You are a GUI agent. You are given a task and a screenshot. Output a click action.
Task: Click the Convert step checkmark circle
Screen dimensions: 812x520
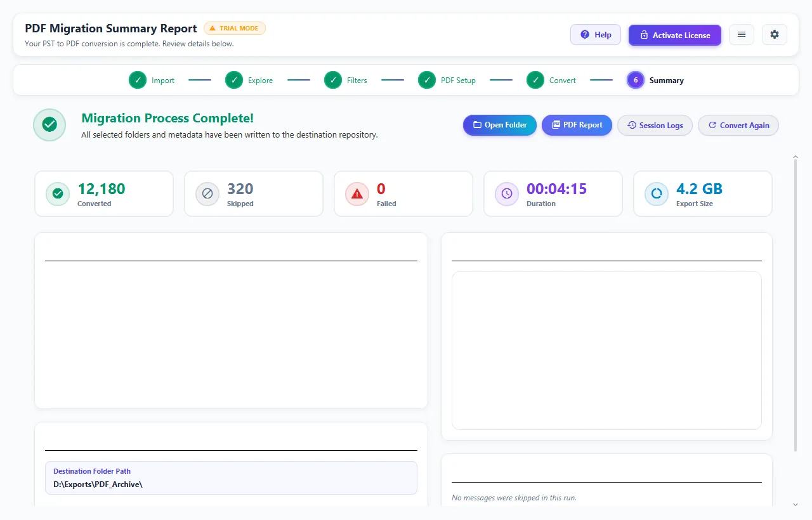pos(535,81)
